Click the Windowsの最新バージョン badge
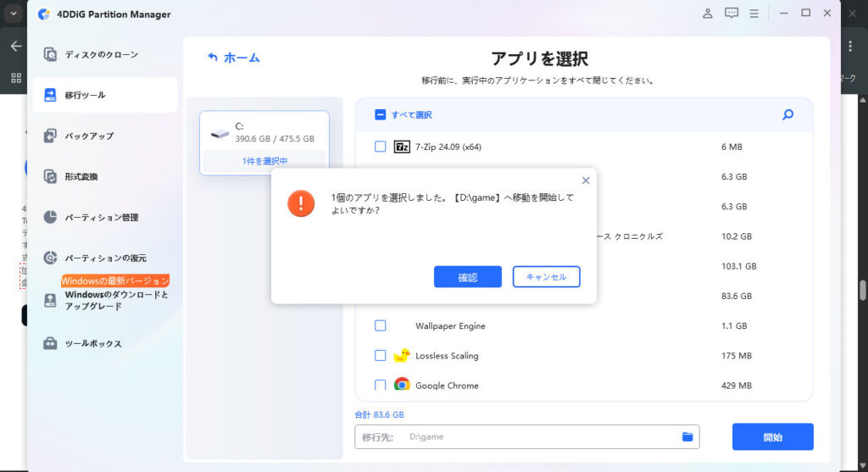The image size is (868, 472). 115,280
